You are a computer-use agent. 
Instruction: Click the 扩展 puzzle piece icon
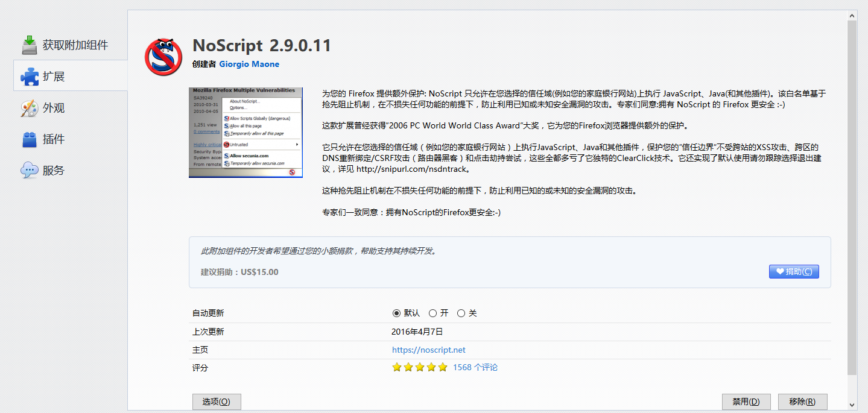(x=30, y=77)
